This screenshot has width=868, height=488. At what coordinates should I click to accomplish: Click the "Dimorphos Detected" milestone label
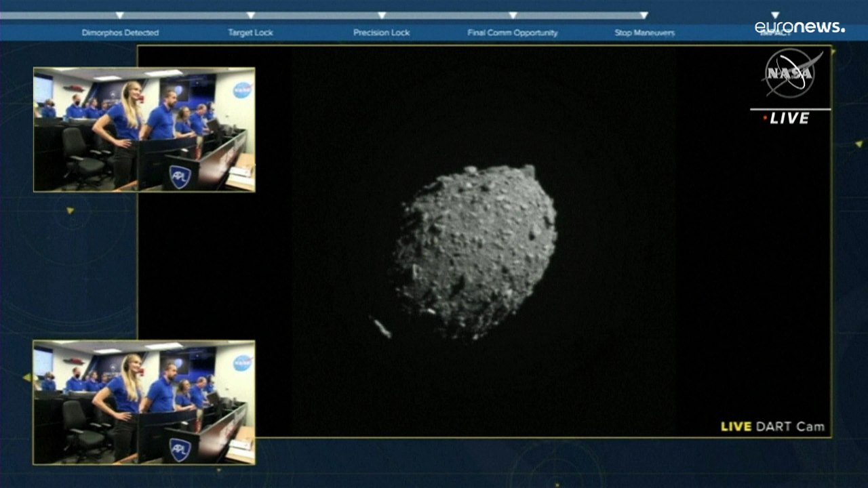pos(120,33)
